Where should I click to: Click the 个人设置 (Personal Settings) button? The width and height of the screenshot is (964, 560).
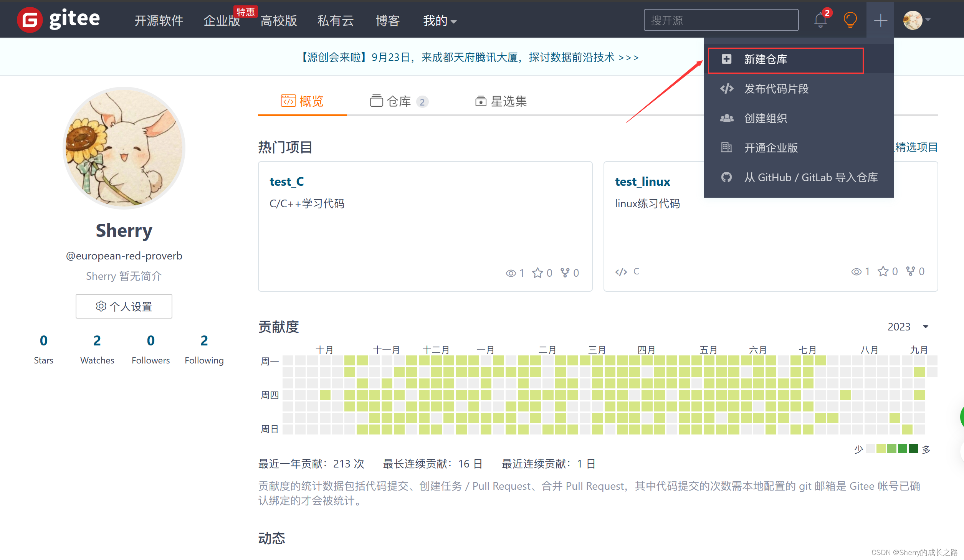(124, 306)
